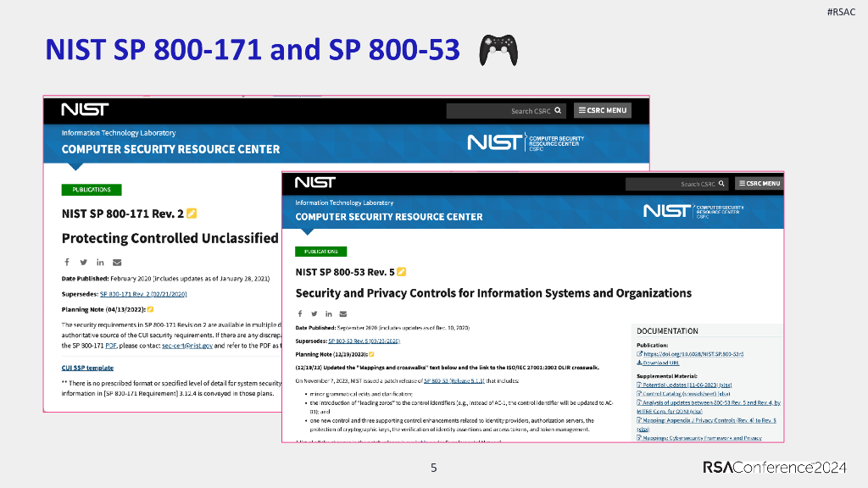Click the yellow note icon beside SP 800-171 Rev. 2
868x488 pixels.
click(192, 213)
